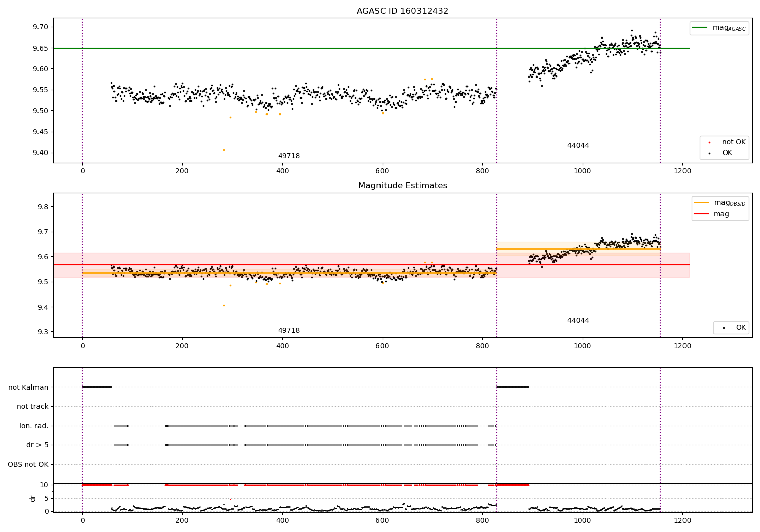Click the "9.65" y-axis tick label
Screen dimensions: 760x532
(x=40, y=48)
